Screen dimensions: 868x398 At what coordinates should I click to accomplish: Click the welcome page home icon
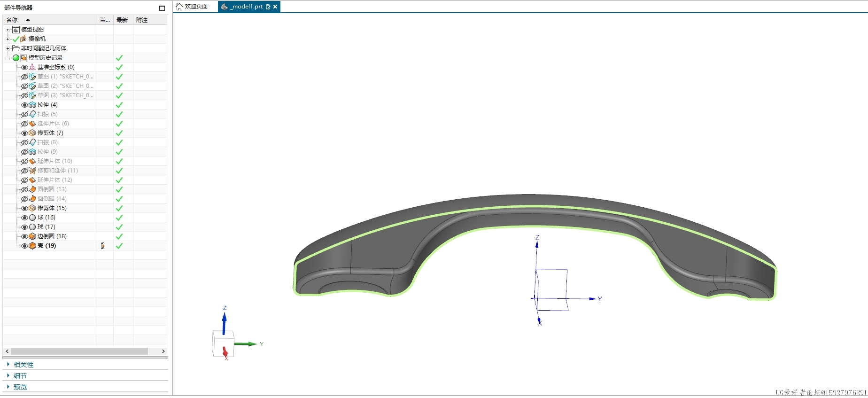click(179, 7)
